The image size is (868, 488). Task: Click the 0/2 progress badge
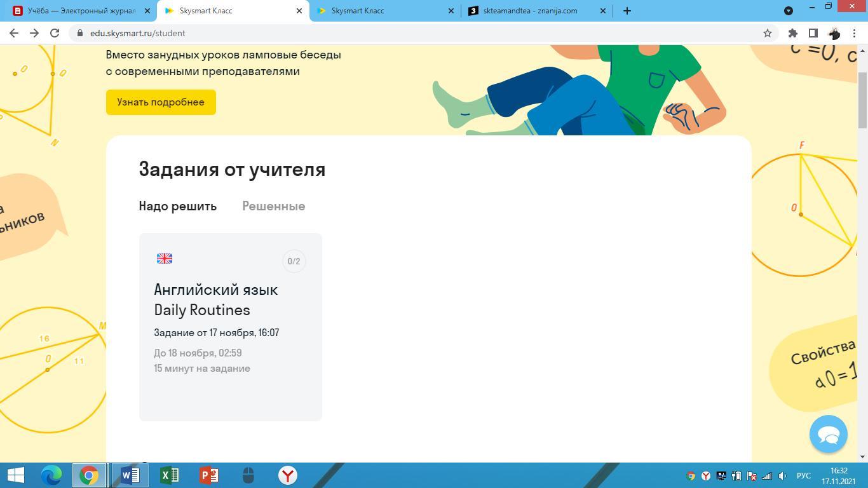pos(294,261)
